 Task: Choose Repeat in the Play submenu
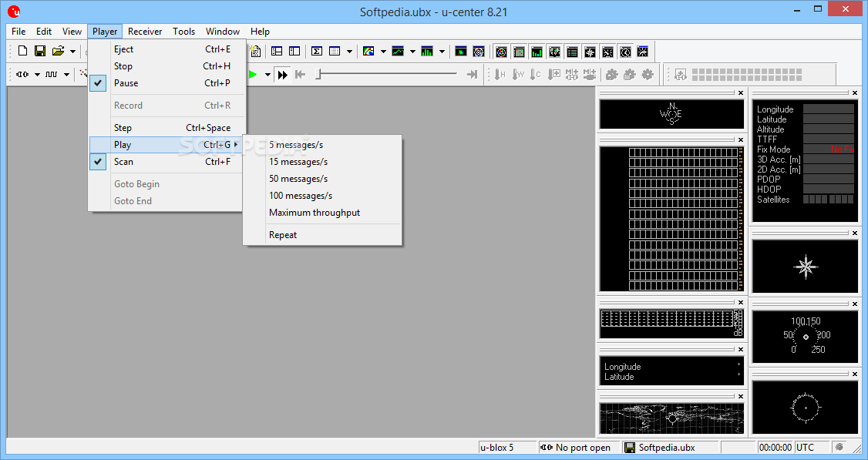pos(322,235)
